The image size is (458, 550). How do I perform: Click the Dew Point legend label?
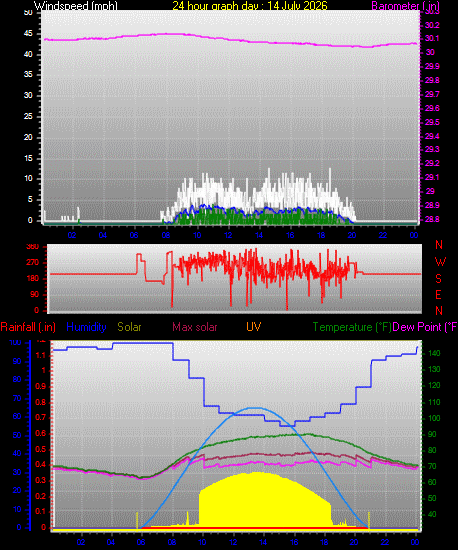click(424, 327)
